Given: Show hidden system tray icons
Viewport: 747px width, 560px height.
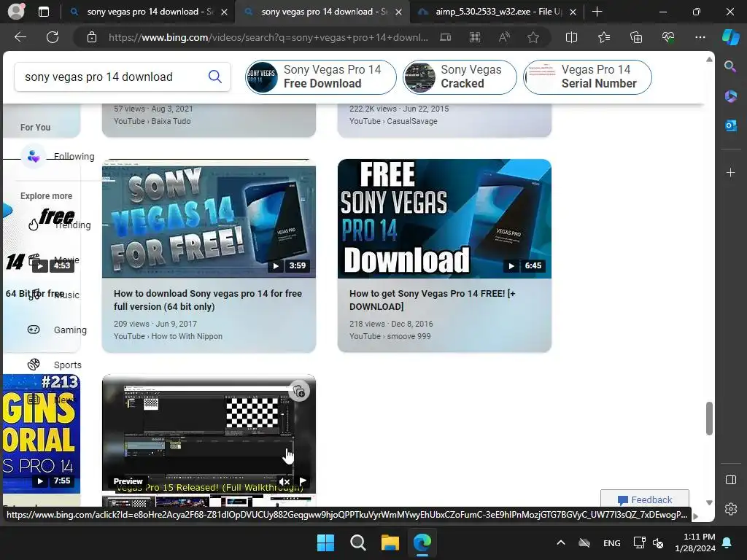Looking at the screenshot, I should [561, 542].
